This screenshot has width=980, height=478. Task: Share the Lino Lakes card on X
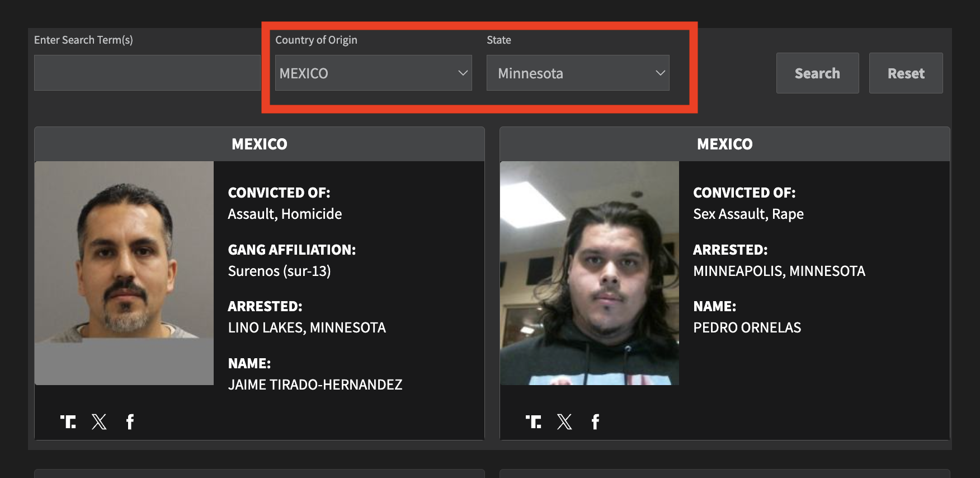point(99,421)
